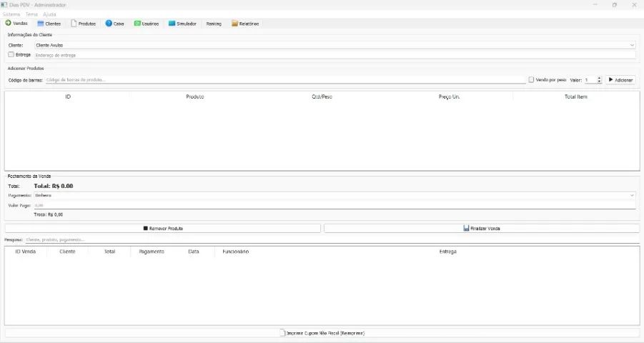Open the Usuários tab
The height and width of the screenshot is (343, 644).
pos(147,24)
